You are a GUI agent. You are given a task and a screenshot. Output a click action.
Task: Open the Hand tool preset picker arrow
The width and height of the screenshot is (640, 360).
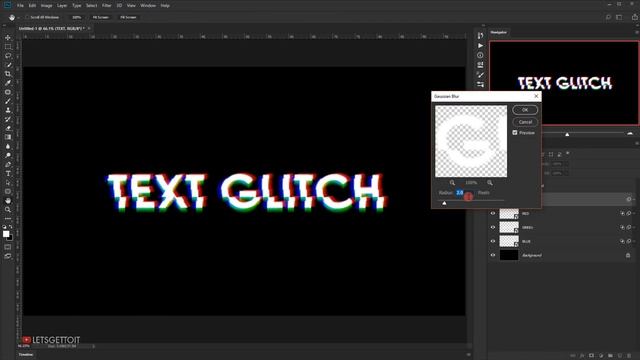point(18,18)
